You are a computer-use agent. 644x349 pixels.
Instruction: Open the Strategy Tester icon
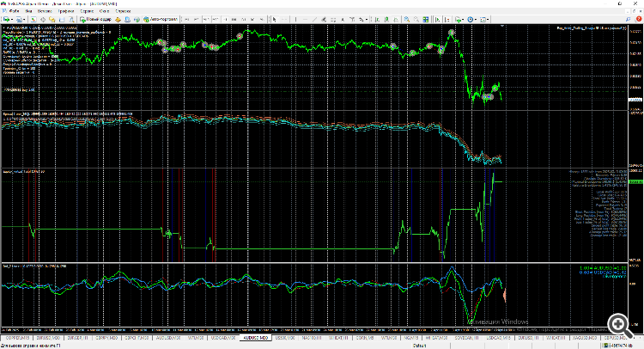pyautogui.click(x=71, y=19)
